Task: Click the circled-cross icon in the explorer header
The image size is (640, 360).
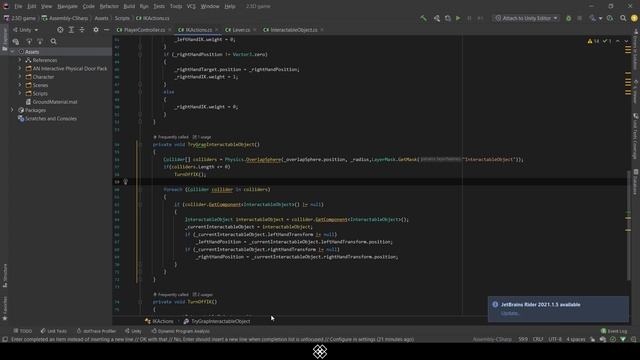Action: point(60,30)
